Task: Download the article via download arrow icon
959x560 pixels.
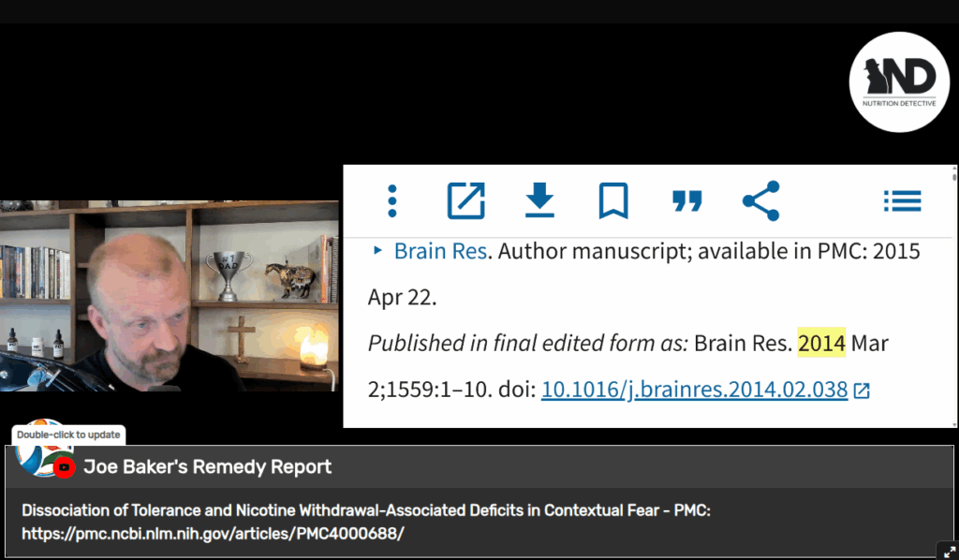Action: pos(539,199)
